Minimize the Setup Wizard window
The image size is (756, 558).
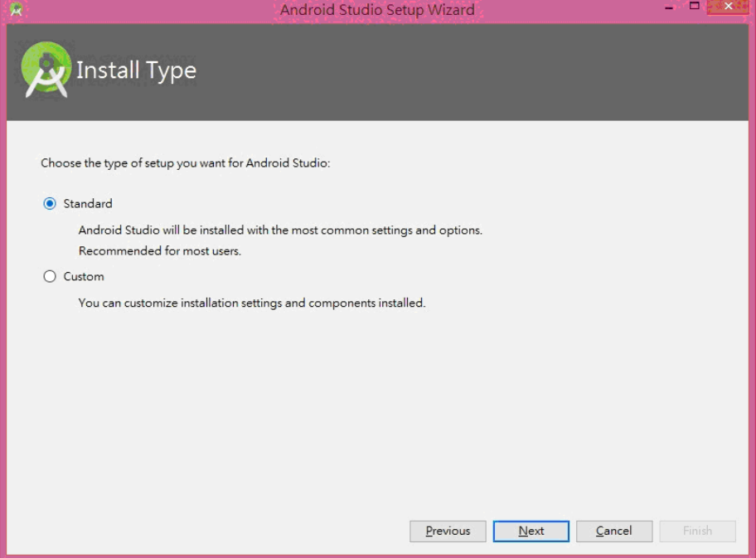tap(669, 7)
